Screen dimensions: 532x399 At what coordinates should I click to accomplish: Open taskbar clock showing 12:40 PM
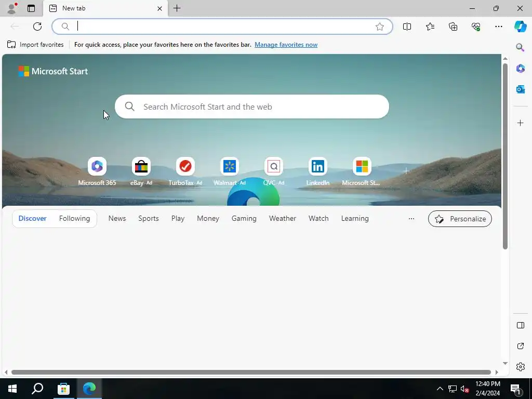pos(487,389)
